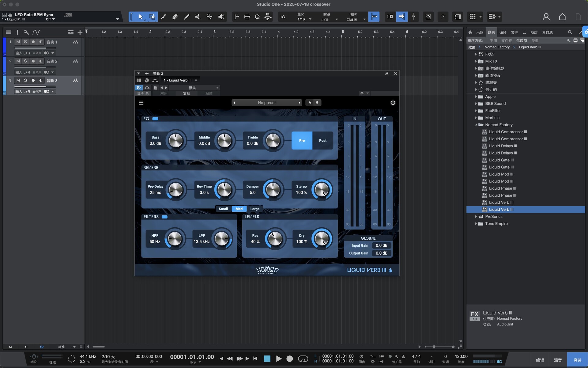Viewport: 588px width, 368px height.
Task: Click the Bass EQ knob
Action: coord(176,141)
